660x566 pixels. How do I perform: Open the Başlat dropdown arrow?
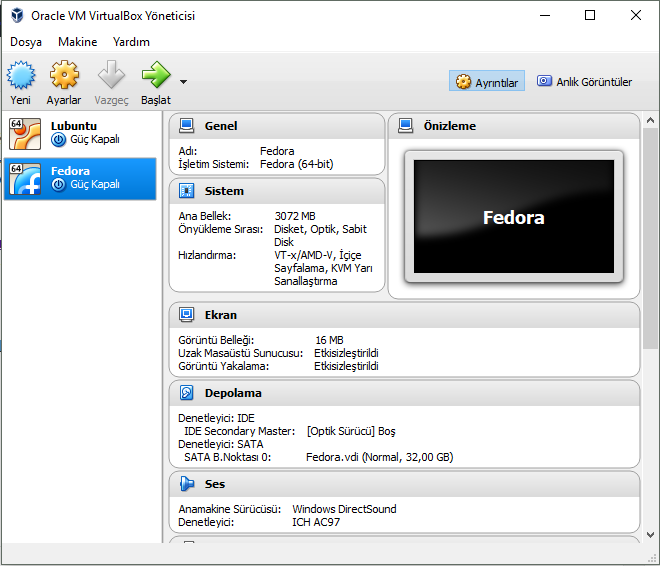[x=183, y=82]
